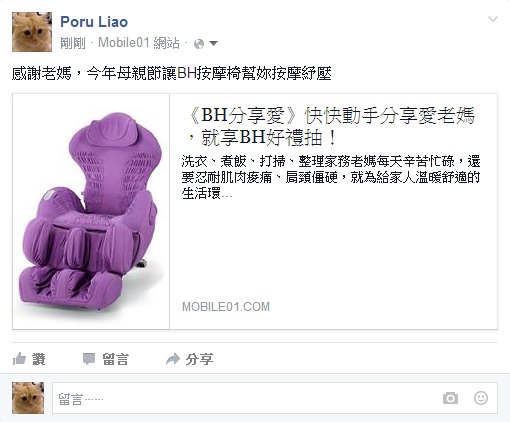Image resolution: width=510 pixels, height=422 pixels.
Task: Click the MOBILE01.COM domain label
Action: pos(226,307)
